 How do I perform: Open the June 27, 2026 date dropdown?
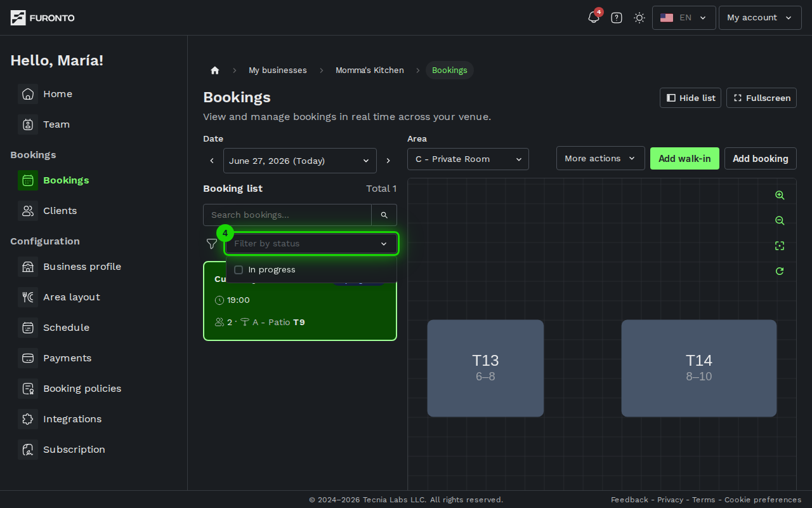click(x=300, y=161)
